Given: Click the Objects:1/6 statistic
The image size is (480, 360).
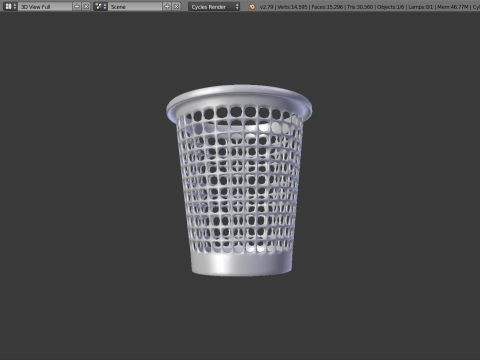Looking at the screenshot, I should click(390, 7).
